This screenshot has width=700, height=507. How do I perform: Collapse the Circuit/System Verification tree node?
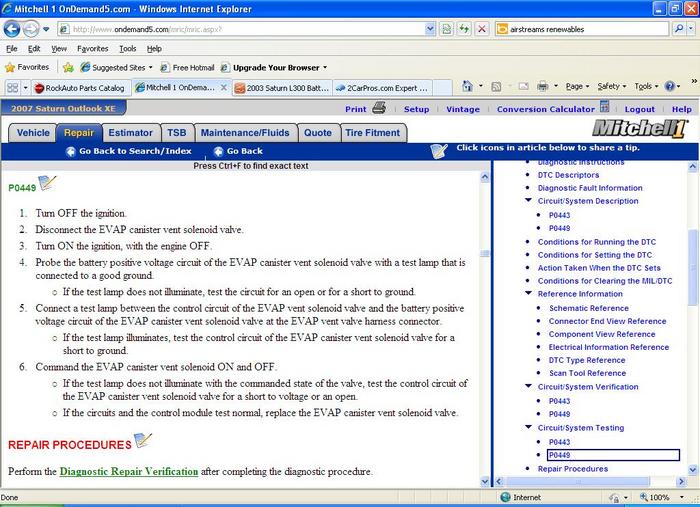point(529,386)
